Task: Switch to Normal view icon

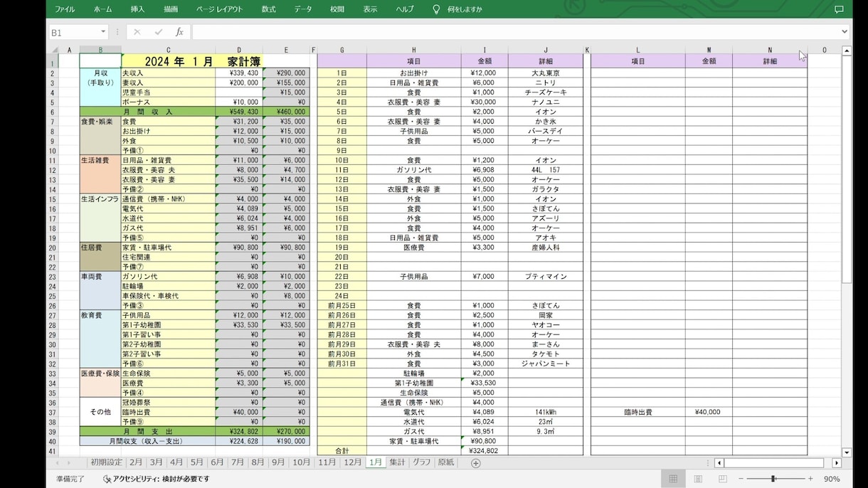Action: click(x=673, y=479)
